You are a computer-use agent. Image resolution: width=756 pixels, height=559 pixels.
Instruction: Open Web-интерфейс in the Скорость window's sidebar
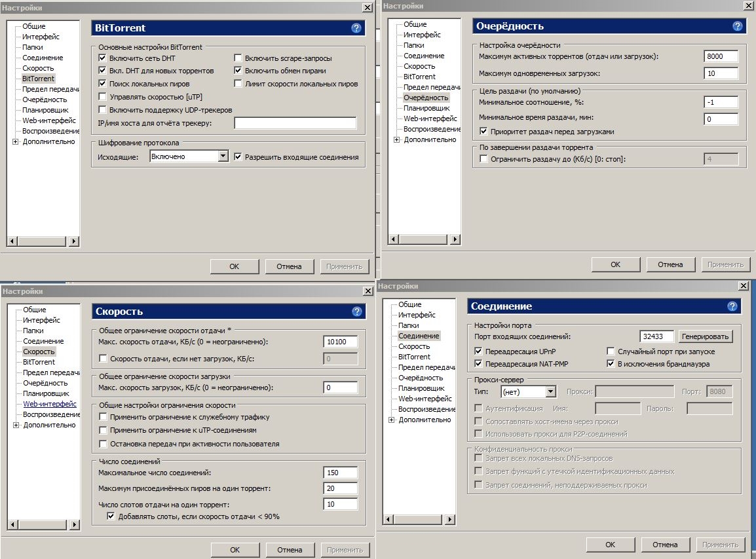point(50,404)
